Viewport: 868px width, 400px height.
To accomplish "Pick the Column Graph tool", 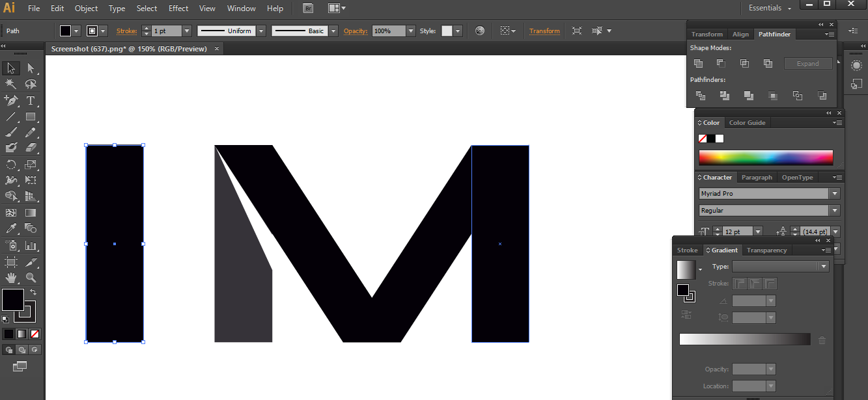I will (x=31, y=245).
